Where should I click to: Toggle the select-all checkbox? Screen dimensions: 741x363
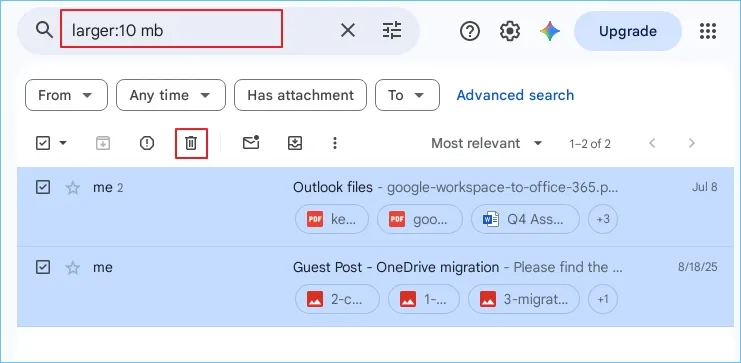click(43, 143)
